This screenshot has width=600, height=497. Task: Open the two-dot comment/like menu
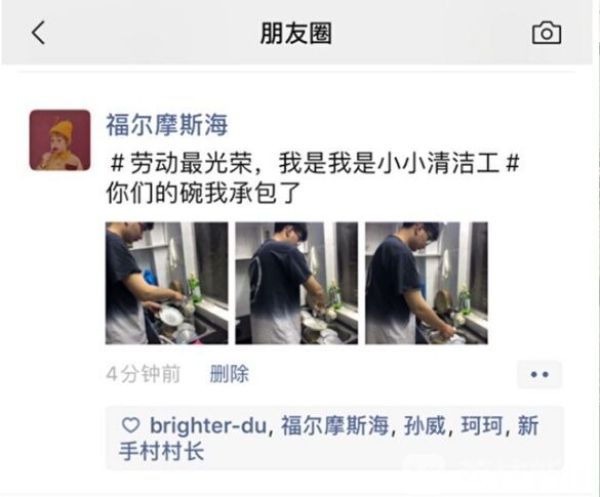click(x=540, y=374)
